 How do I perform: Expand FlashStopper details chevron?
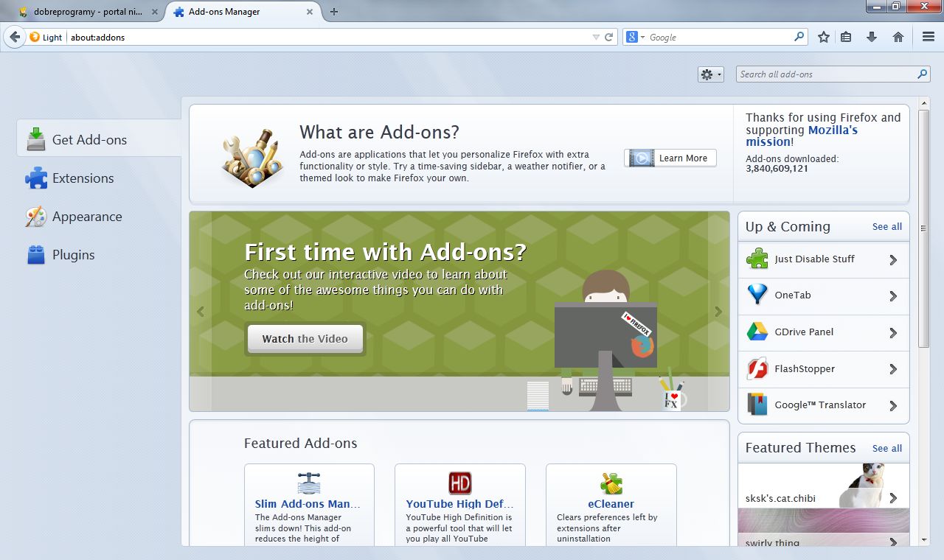(x=893, y=368)
